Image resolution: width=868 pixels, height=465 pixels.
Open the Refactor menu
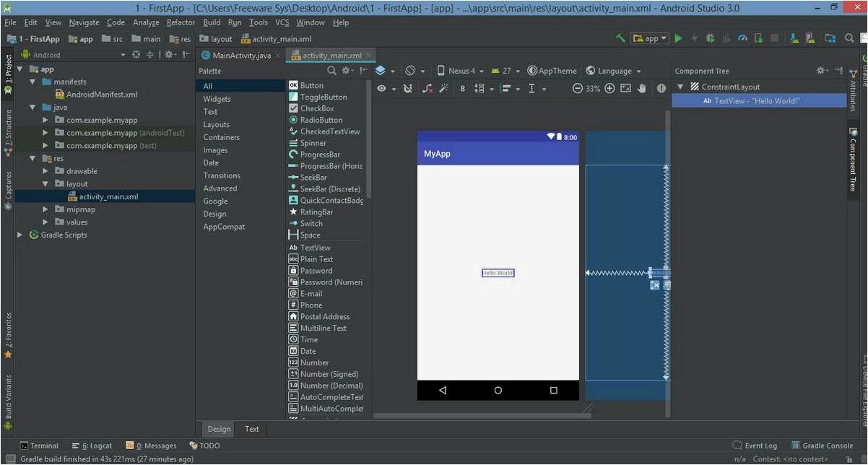point(181,22)
